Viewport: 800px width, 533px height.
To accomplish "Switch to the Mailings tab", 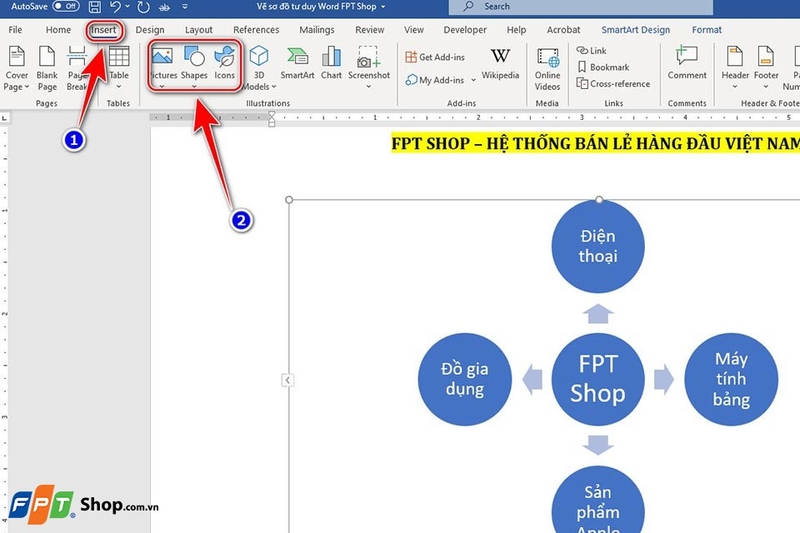I will click(317, 30).
